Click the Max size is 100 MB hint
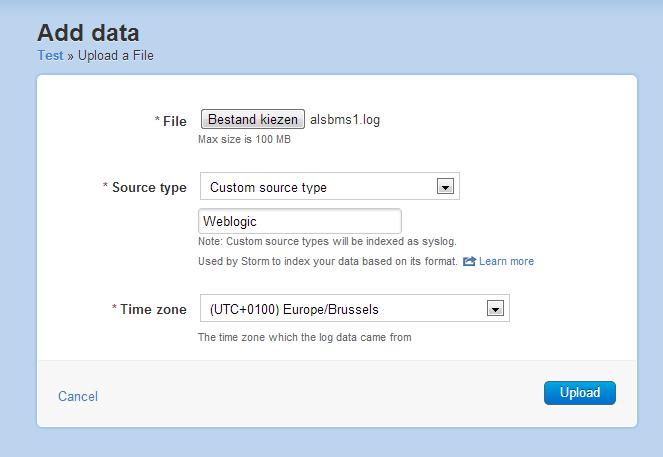 tap(244, 139)
